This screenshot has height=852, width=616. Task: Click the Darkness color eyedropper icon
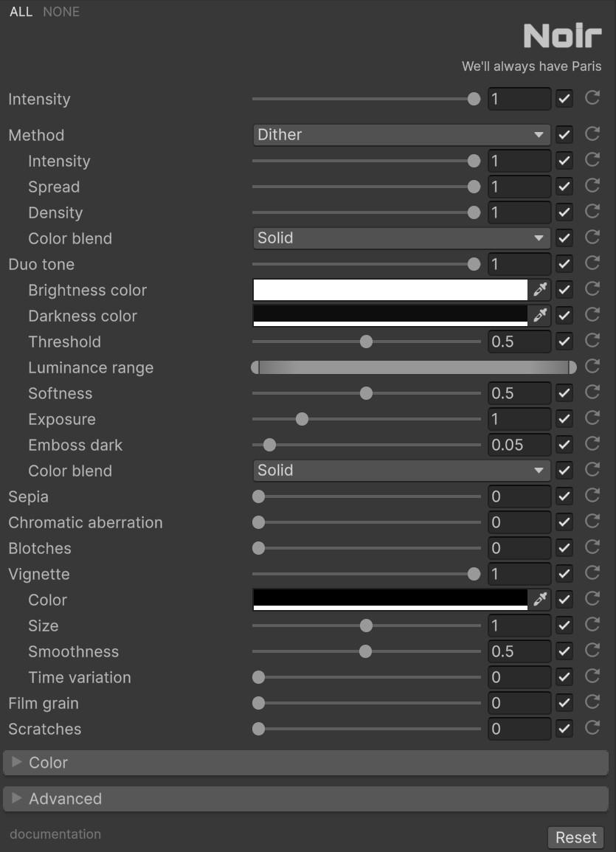pos(540,316)
